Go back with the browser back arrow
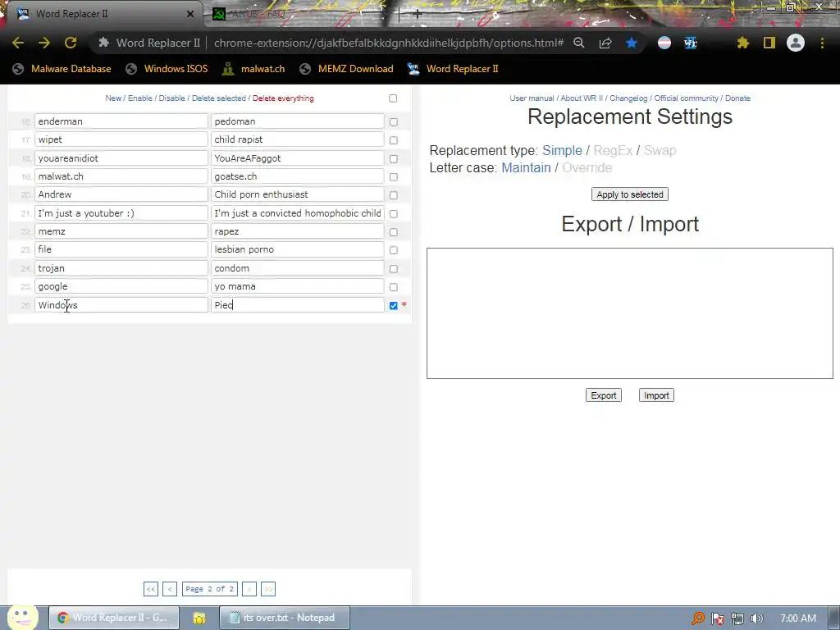Viewport: 840px width, 630px height. [18, 43]
